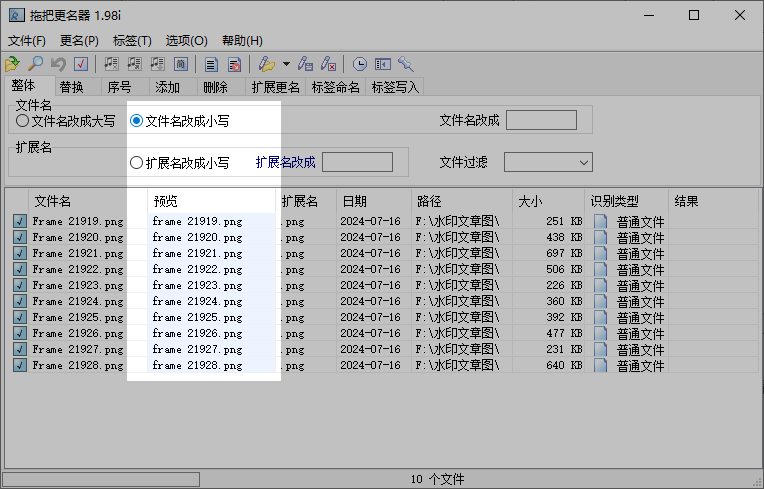Click the pushpin always-on-top icon

pyautogui.click(x=405, y=64)
